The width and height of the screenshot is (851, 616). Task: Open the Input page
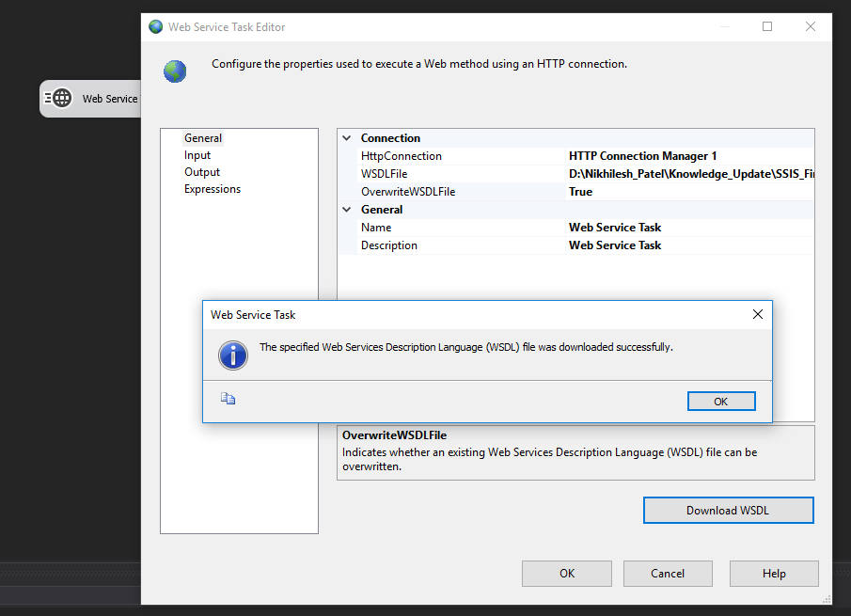[x=197, y=155]
